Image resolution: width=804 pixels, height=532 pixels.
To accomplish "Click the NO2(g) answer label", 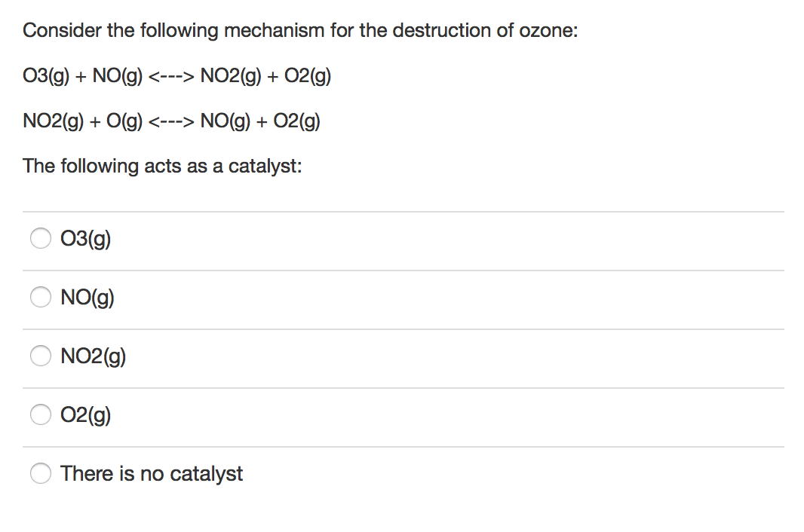I will [93, 356].
